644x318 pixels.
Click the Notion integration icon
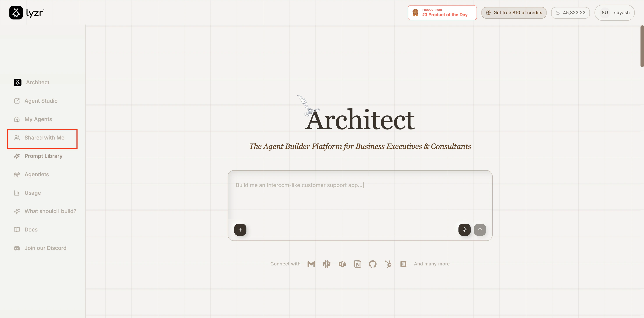pos(357,264)
